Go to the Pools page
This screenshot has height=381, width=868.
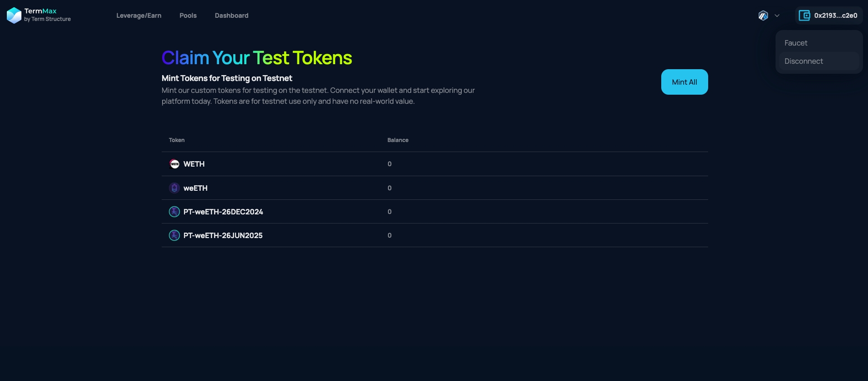(x=188, y=15)
